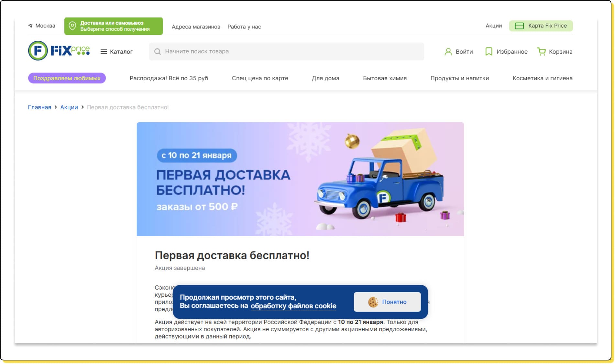
Task: Click the Первая доставка бесплатно promo banner
Action: (x=300, y=179)
